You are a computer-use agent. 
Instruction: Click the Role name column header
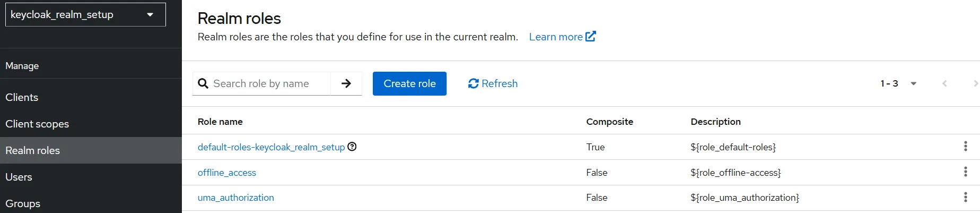click(220, 122)
